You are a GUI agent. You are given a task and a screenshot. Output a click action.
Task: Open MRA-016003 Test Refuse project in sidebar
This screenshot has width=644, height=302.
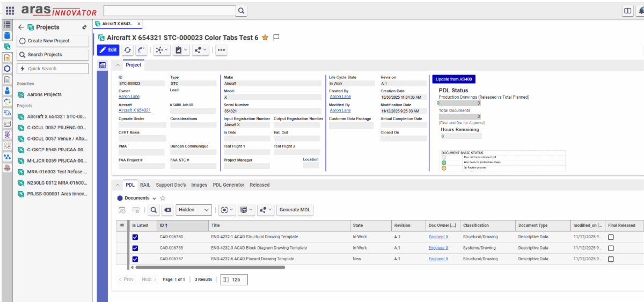pos(53,172)
